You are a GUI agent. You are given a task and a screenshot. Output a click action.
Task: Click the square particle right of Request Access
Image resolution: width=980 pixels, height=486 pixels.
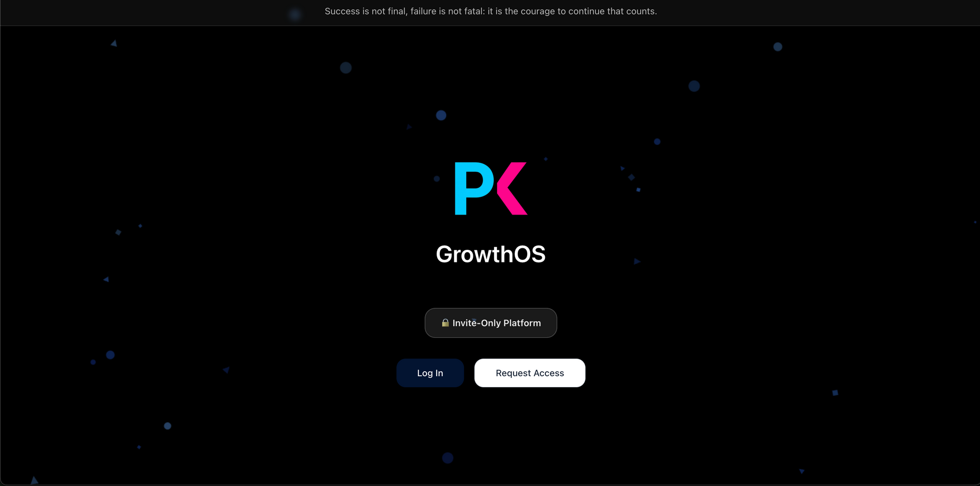[x=835, y=393]
